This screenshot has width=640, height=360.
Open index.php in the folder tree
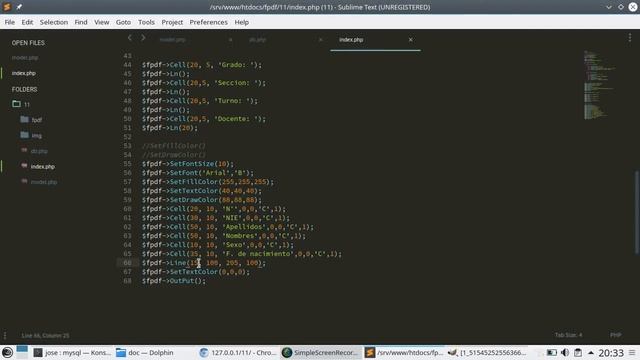[42, 167]
